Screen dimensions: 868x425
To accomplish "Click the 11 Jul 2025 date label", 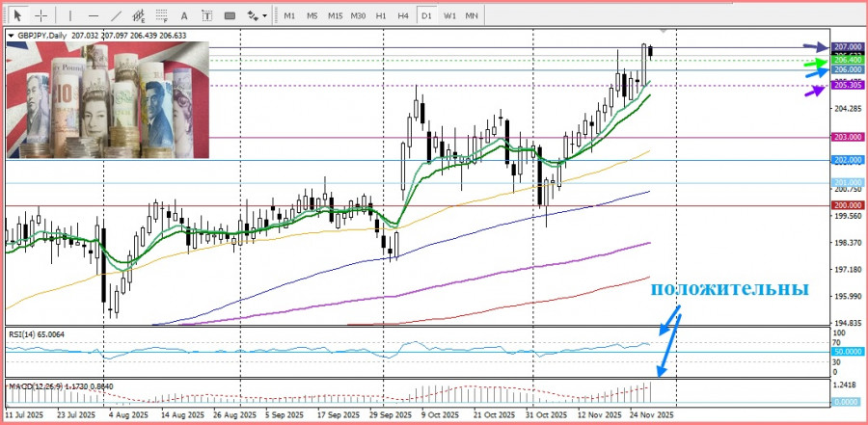I will [24, 414].
